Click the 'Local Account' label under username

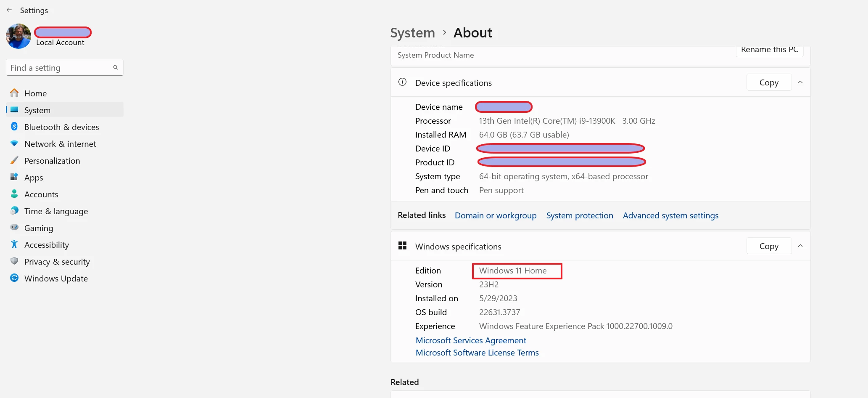point(60,42)
